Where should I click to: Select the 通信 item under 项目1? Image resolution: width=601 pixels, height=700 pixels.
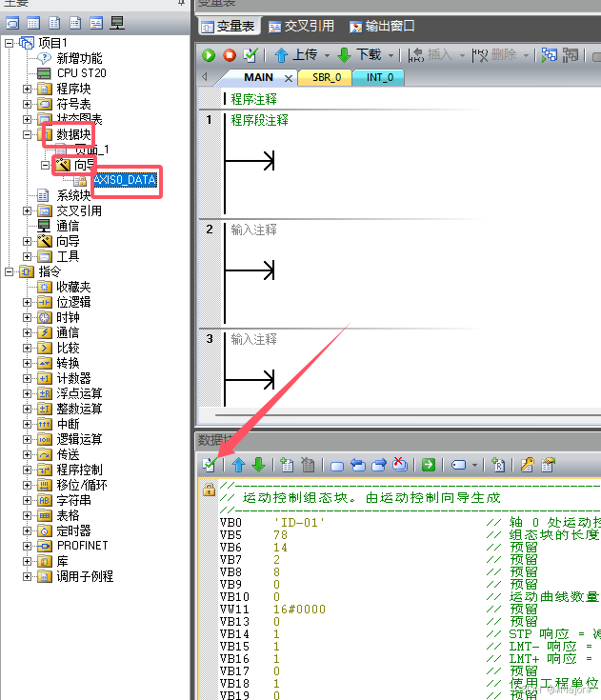coord(68,226)
